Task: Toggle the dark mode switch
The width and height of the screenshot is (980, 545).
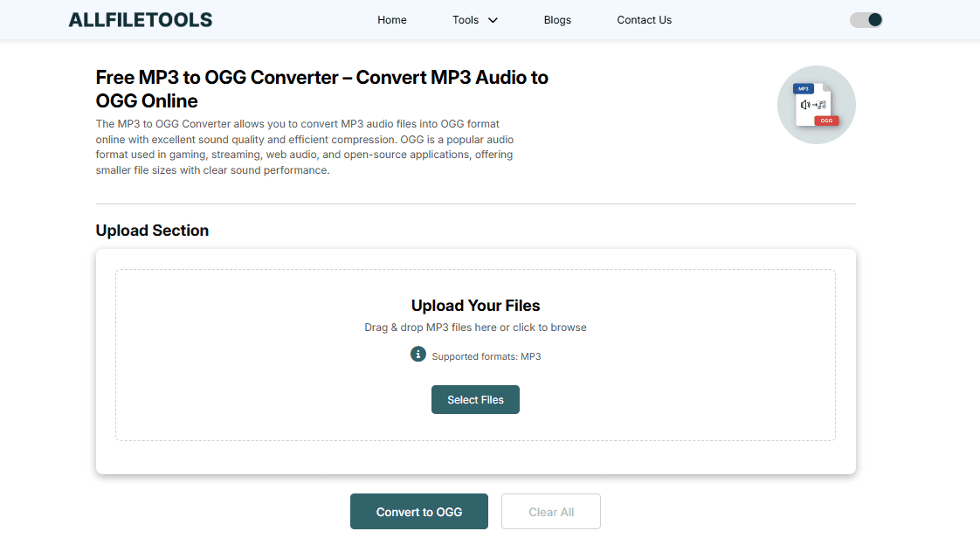Action: tap(866, 20)
